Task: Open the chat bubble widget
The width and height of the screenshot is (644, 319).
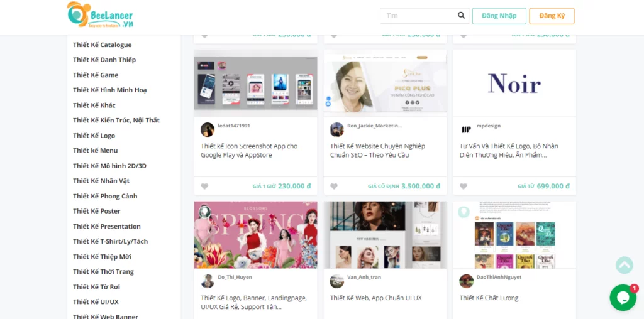Action: pyautogui.click(x=623, y=297)
